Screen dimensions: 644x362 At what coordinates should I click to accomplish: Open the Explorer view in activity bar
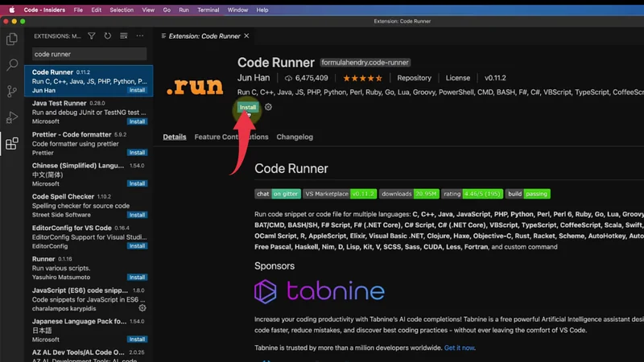tap(12, 39)
